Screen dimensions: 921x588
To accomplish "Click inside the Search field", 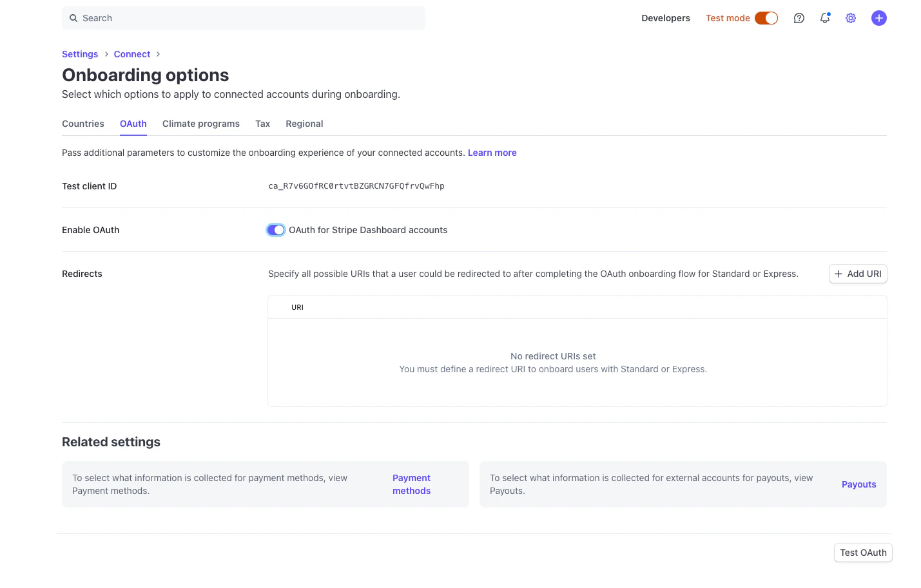I will pyautogui.click(x=243, y=18).
